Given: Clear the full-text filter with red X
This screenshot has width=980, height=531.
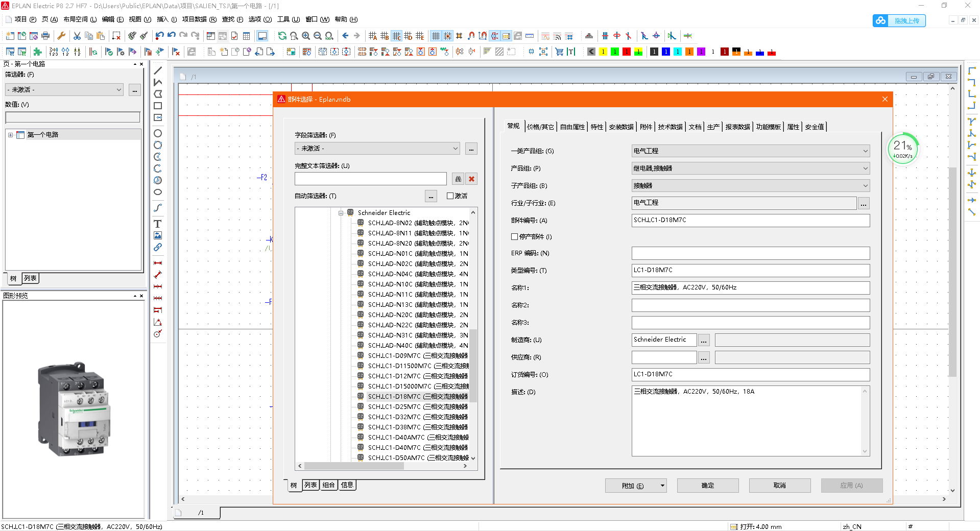Looking at the screenshot, I should click(471, 179).
